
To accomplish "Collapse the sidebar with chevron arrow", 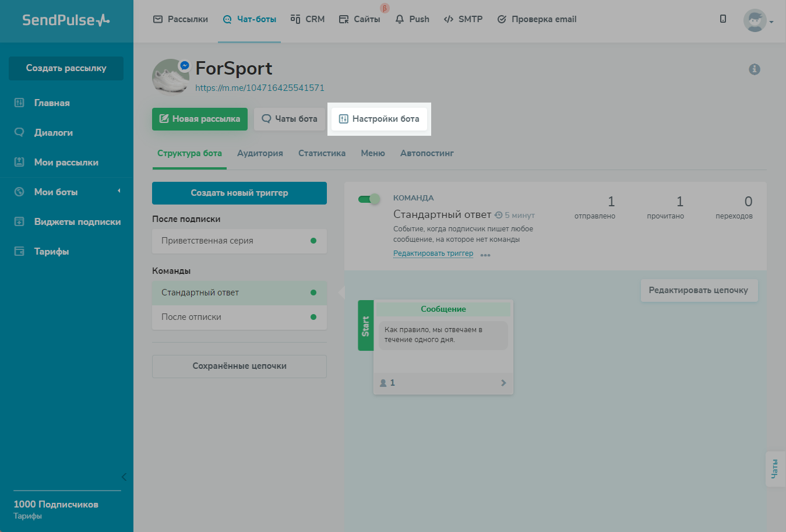I will [124, 477].
